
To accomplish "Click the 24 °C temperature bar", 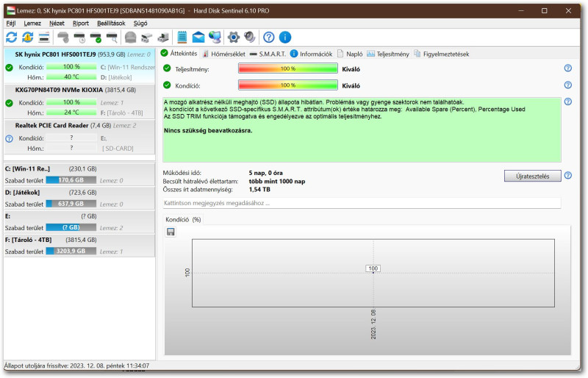I will [x=71, y=113].
